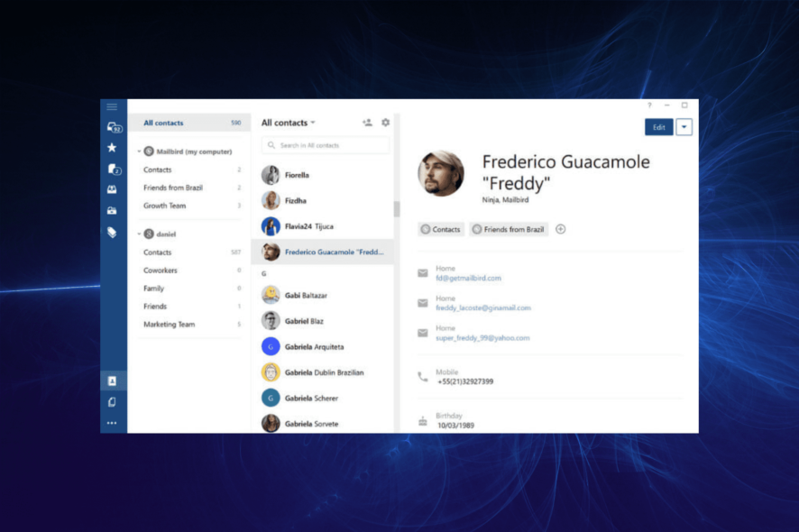Open contacts settings gear icon
Viewport: 799px width, 532px height.
(386, 123)
